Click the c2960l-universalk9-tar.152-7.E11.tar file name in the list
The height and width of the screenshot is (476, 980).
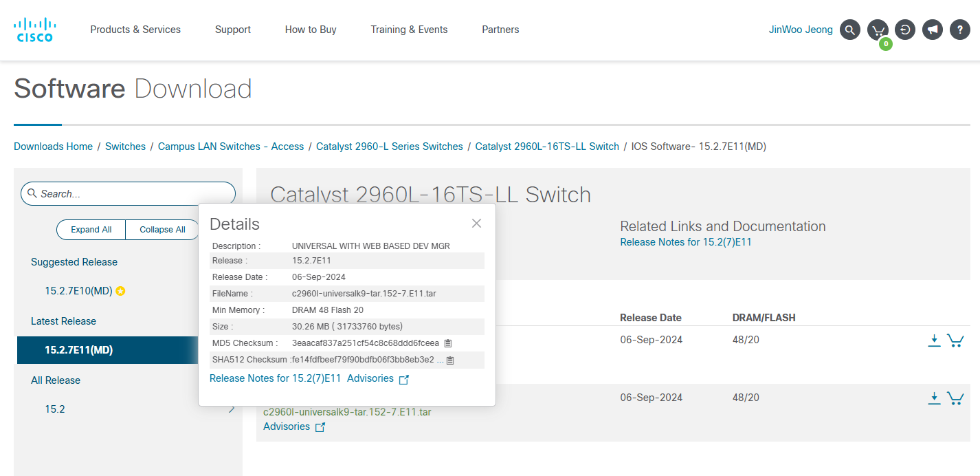[x=347, y=412]
